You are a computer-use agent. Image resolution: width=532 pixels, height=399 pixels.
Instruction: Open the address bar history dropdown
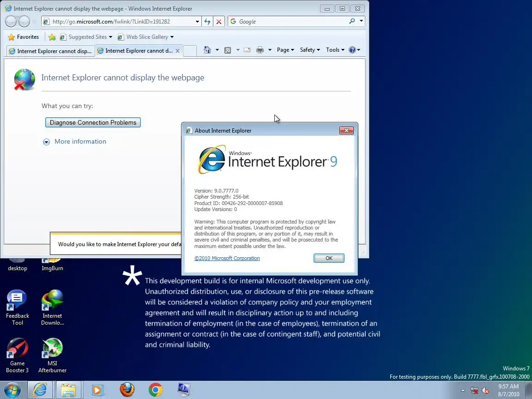[197, 22]
